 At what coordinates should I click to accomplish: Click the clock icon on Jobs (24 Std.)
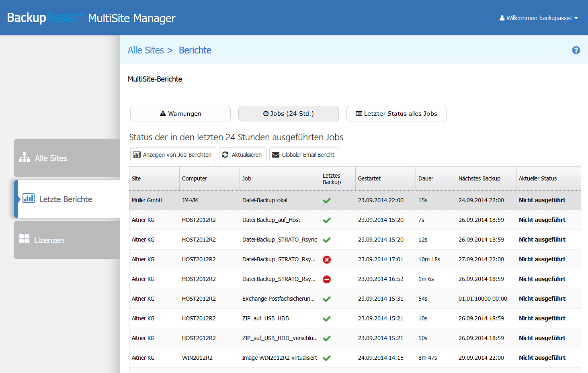pyautogui.click(x=266, y=114)
